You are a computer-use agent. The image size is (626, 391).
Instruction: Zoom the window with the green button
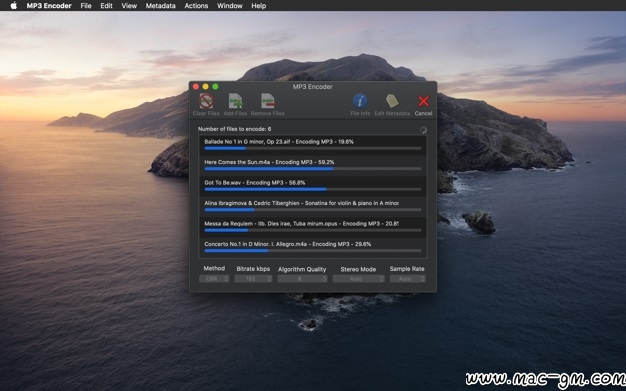[x=215, y=86]
